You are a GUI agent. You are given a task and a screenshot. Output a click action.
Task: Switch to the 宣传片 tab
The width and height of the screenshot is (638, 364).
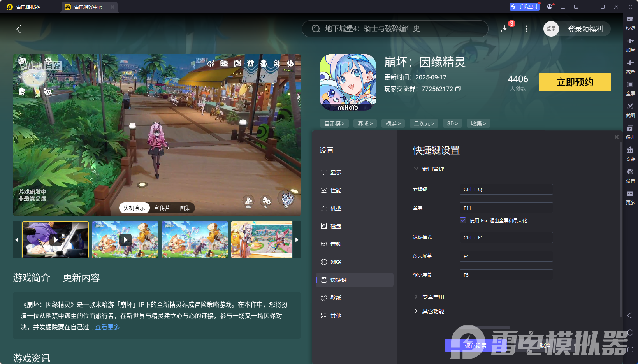click(x=162, y=207)
